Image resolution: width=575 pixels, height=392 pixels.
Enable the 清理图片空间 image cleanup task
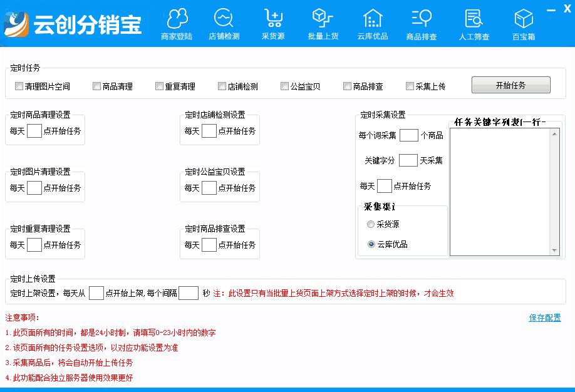point(19,85)
